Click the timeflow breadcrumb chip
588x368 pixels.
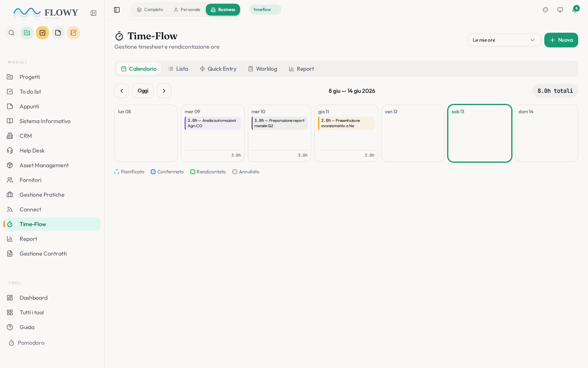[265, 10]
